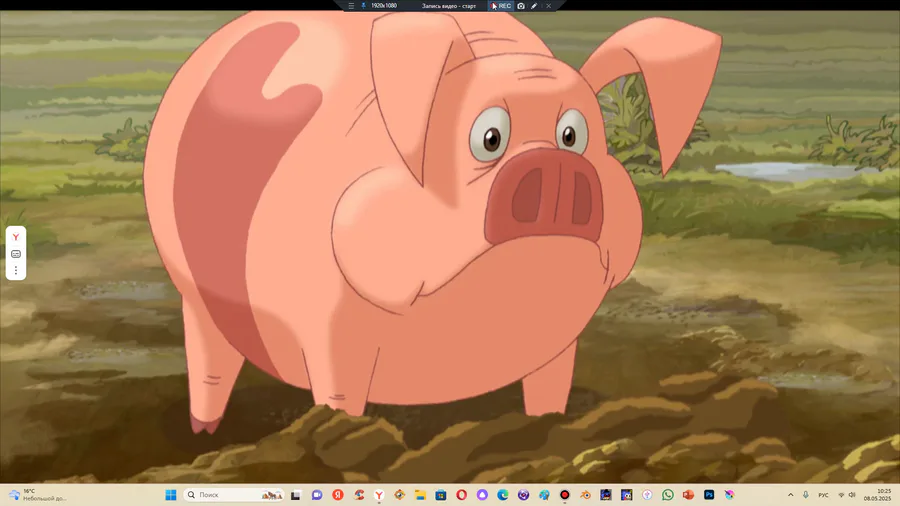Open the colorful bird app icon
Image resolution: width=900 pixels, height=506 pixels.
730,495
